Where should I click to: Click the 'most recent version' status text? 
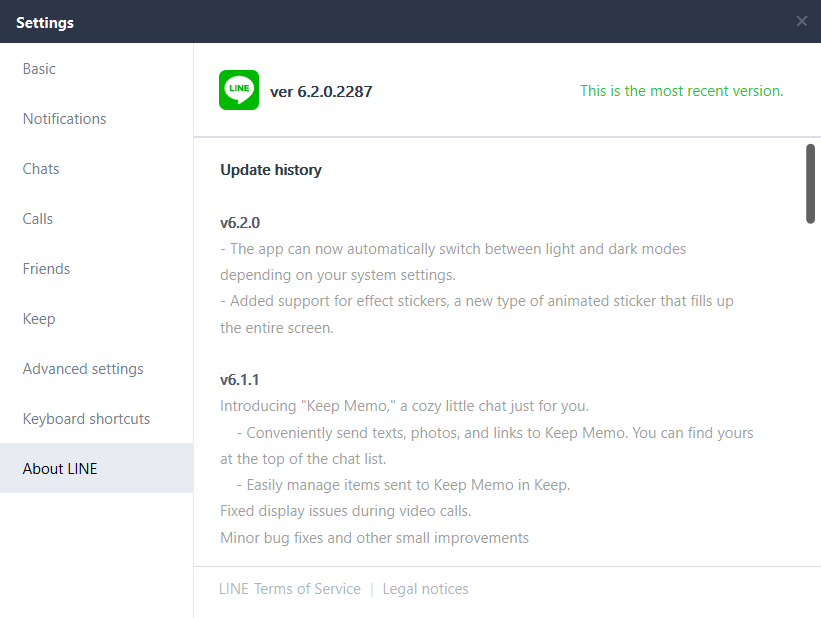(x=681, y=91)
